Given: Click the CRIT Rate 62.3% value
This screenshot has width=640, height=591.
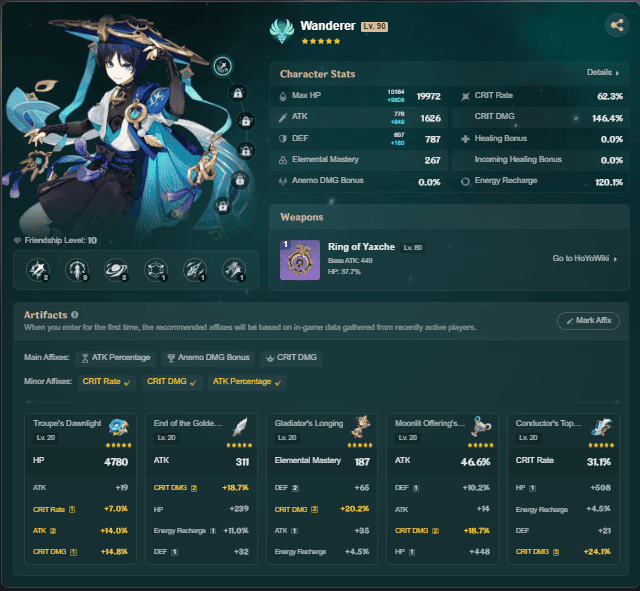Looking at the screenshot, I should [x=610, y=96].
